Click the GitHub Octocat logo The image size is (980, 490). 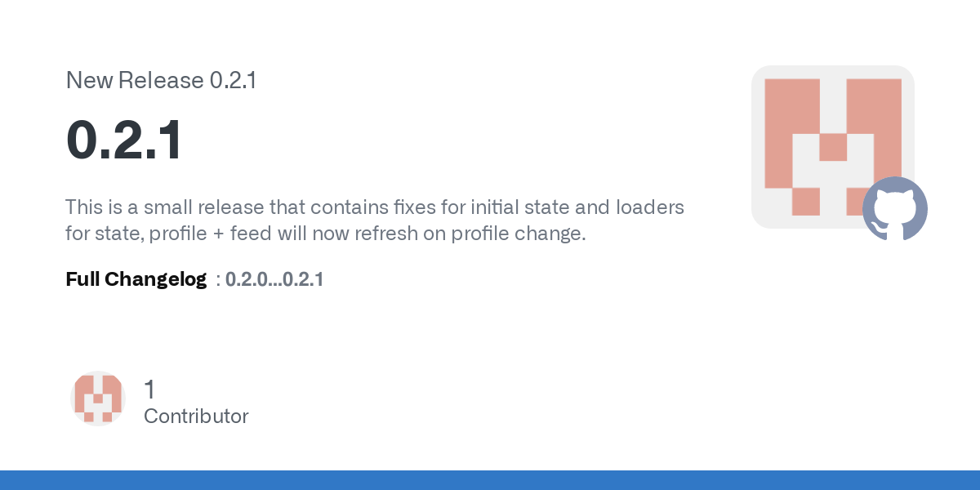895,208
